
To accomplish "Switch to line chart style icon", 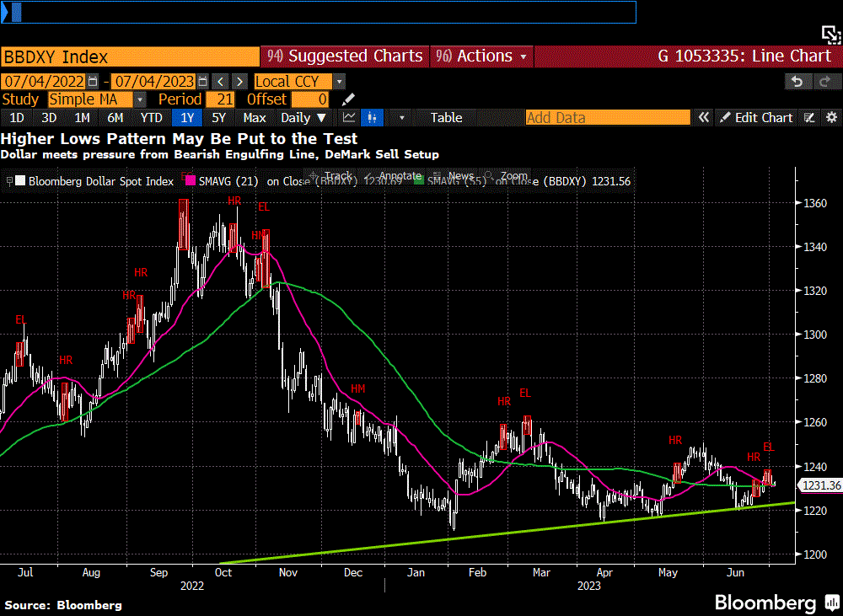I will click(x=350, y=118).
